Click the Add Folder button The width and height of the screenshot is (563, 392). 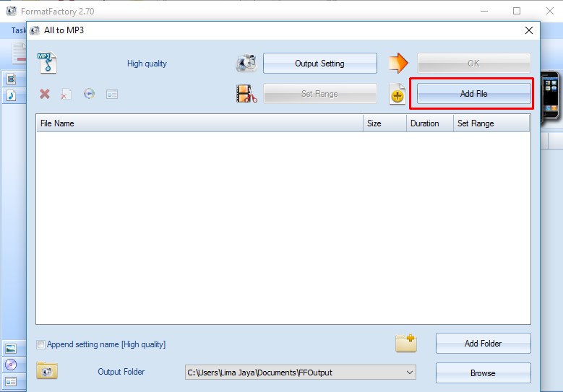pos(483,343)
